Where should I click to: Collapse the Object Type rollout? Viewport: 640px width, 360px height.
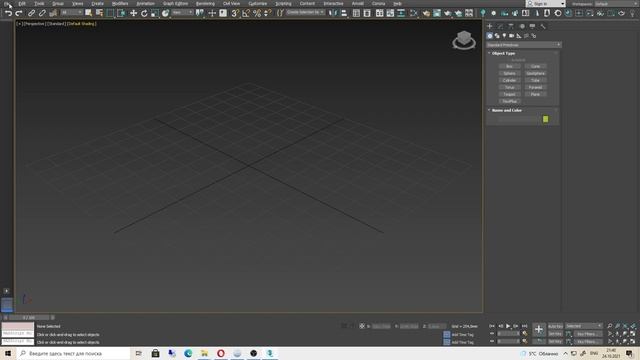click(503, 53)
